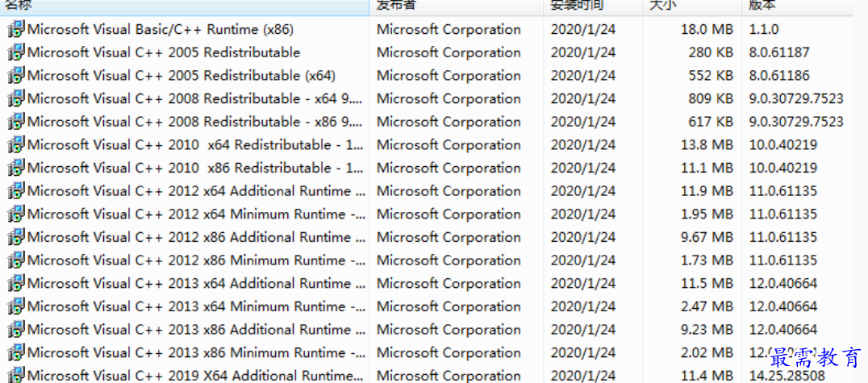Click the icon of C++ 2013 x64 Minimum Runtime
The image size is (868, 383).
[x=16, y=306]
